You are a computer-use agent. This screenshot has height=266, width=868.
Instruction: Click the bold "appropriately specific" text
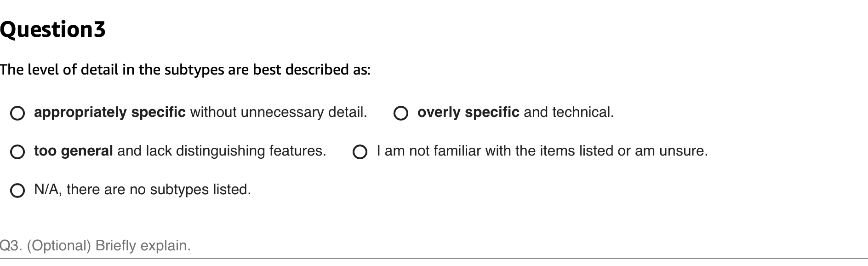point(109,112)
